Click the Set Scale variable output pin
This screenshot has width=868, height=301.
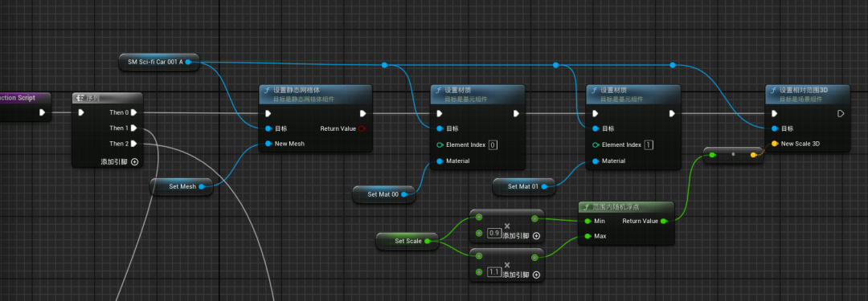click(427, 241)
